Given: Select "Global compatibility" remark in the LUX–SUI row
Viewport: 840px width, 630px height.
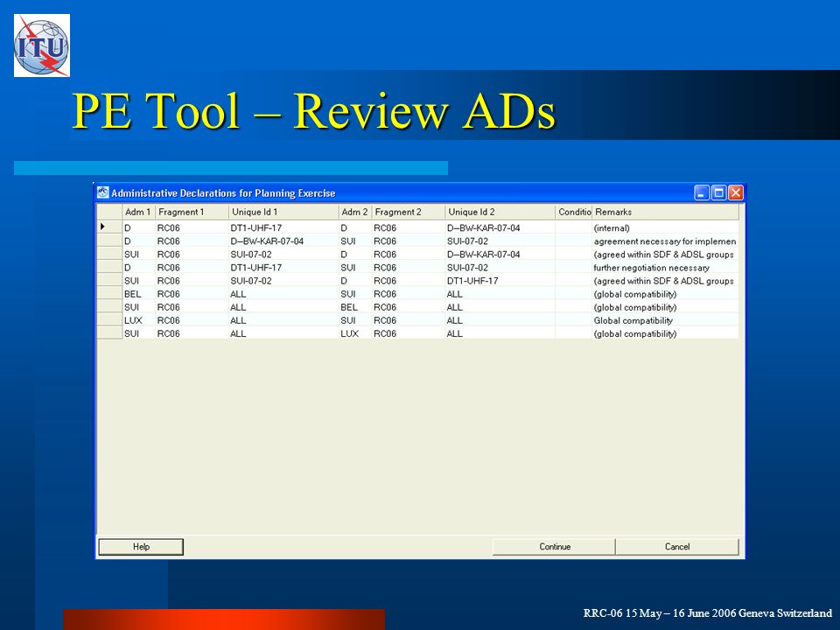Looking at the screenshot, I should (x=665, y=320).
